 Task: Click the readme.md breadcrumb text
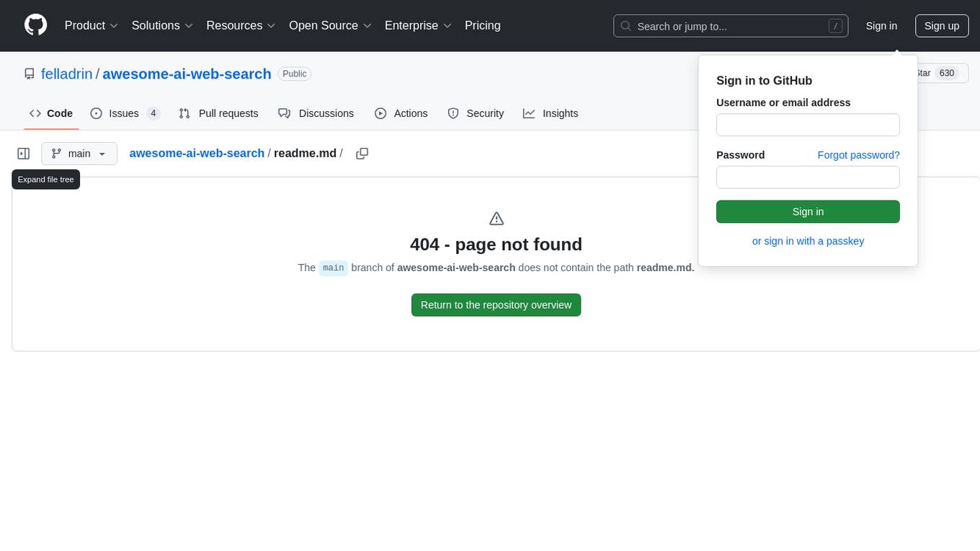pos(305,154)
